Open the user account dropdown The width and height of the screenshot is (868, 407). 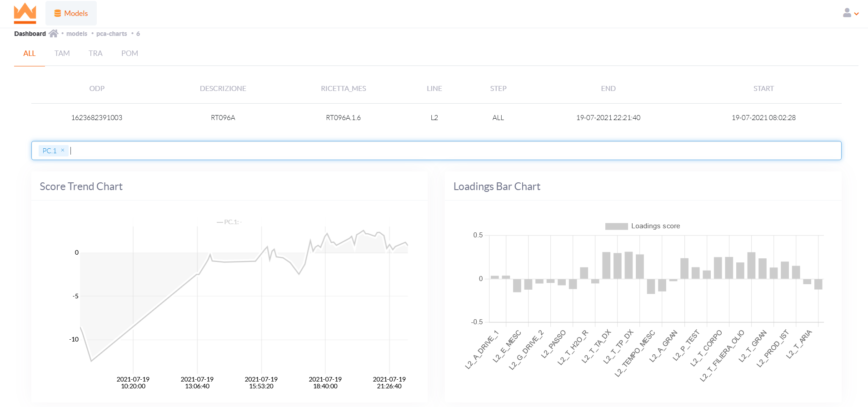coord(850,13)
